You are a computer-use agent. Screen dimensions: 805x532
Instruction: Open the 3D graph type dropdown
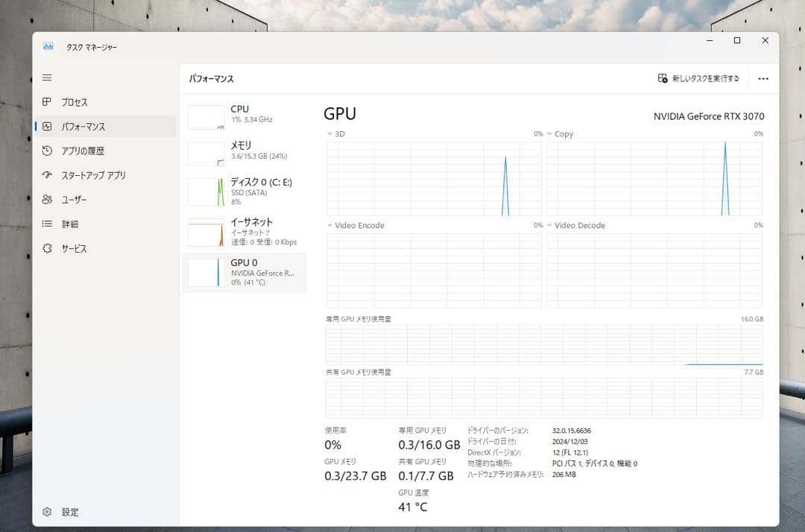click(x=329, y=133)
